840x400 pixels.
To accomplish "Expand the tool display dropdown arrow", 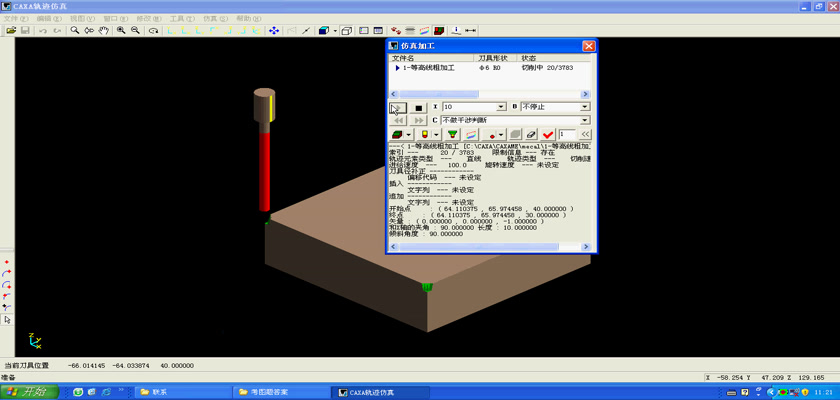I will [x=437, y=134].
